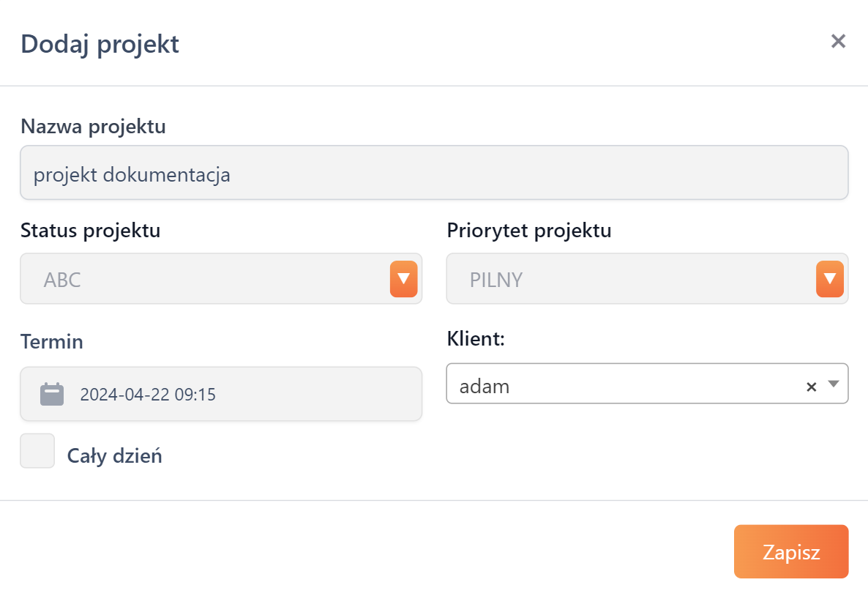Image resolution: width=868 pixels, height=596 pixels.
Task: Close the Dodaj projekt dialog
Action: pyautogui.click(x=838, y=41)
